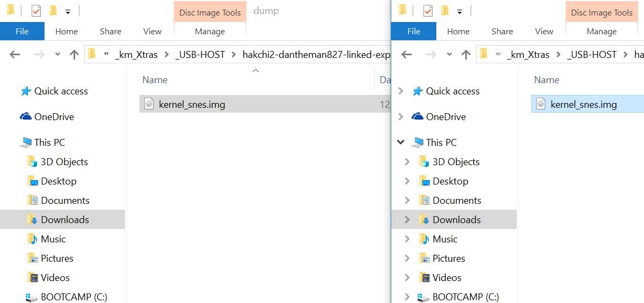Click Quick access star icon in right sidebar

click(417, 91)
